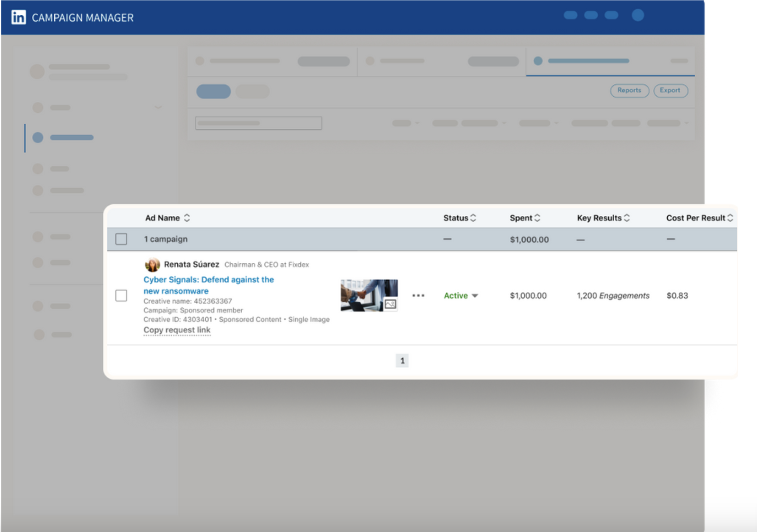This screenshot has height=532, width=757.
Task: Click the Reports button
Action: coord(629,91)
